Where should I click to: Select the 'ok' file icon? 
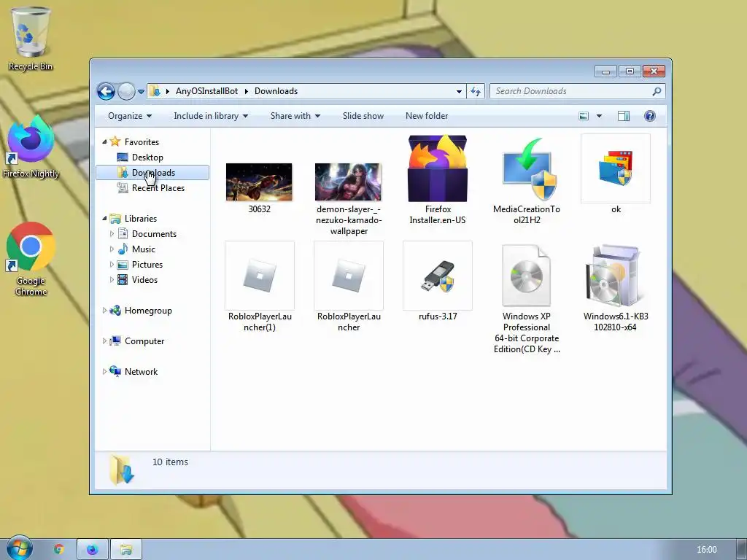tap(616, 168)
